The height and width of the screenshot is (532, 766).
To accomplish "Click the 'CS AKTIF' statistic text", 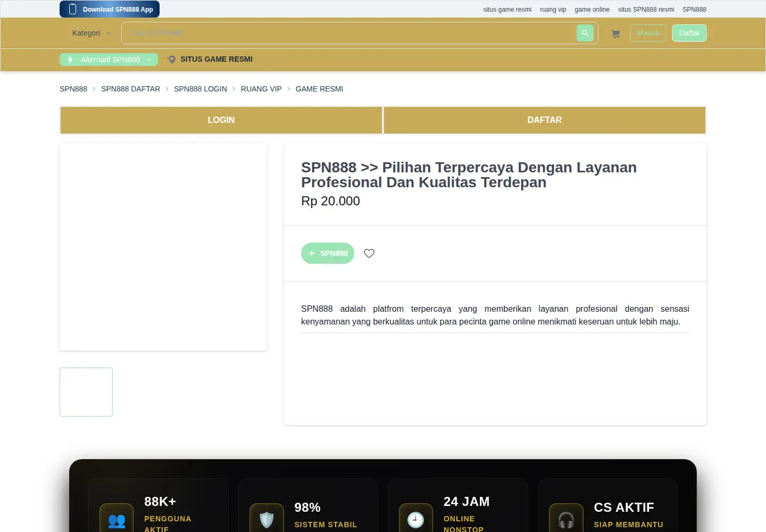I will coord(624,508).
